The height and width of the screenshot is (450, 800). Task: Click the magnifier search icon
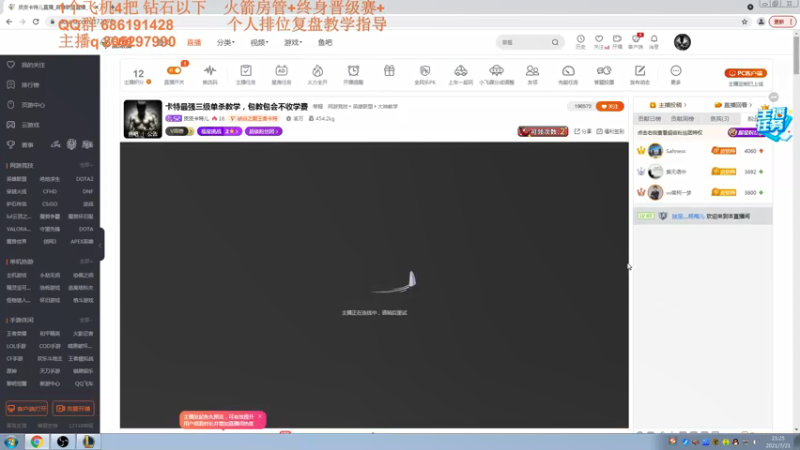tap(555, 42)
